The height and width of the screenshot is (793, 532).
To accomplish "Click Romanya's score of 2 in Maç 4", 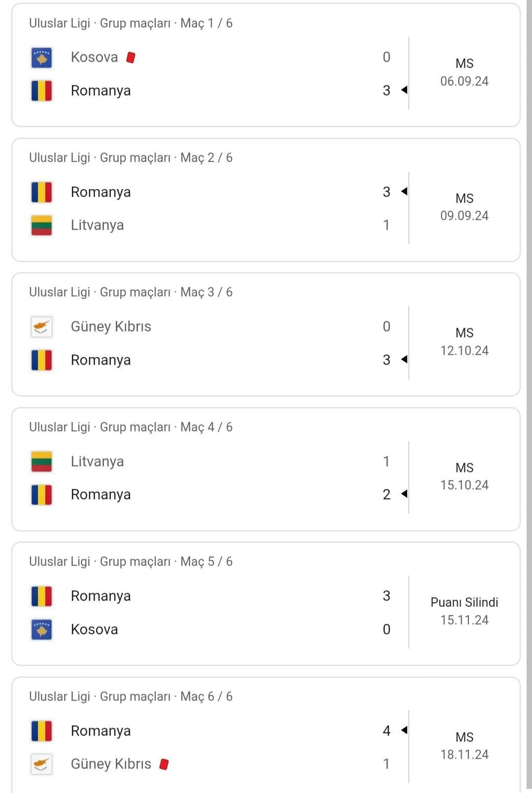I will (x=387, y=495).
